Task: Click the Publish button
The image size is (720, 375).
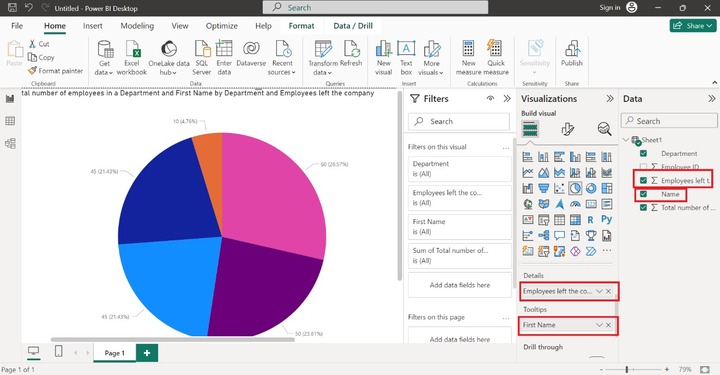Action: coord(572,54)
